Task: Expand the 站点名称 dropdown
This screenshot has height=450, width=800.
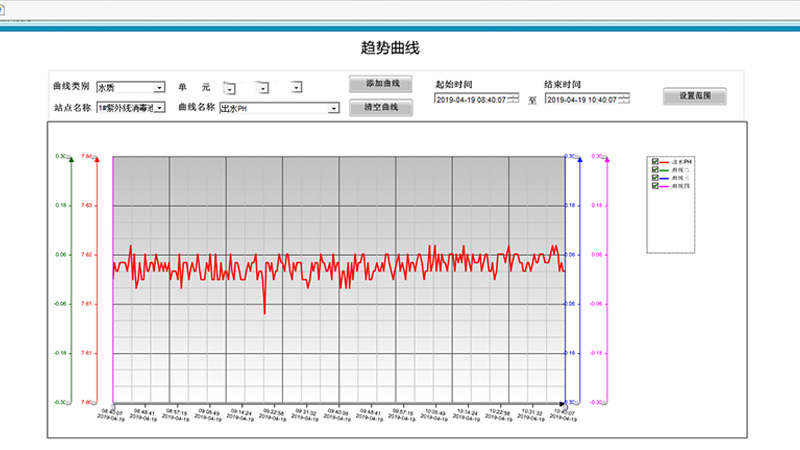Action: pos(159,107)
